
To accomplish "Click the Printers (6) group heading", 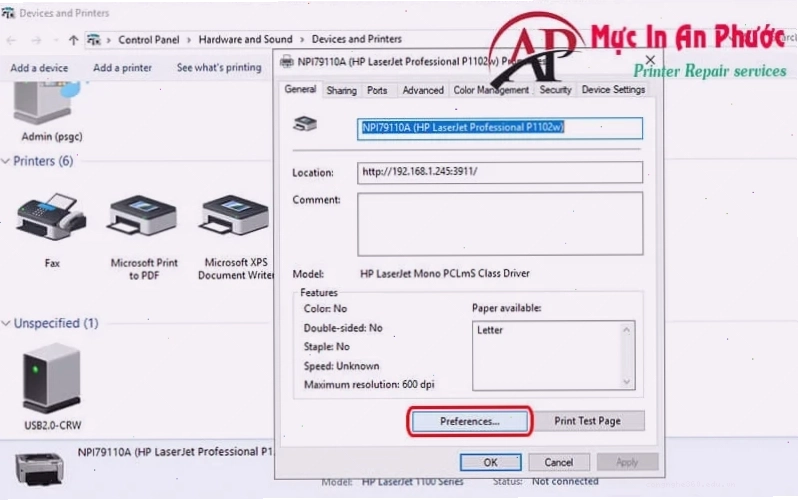I will (43, 161).
